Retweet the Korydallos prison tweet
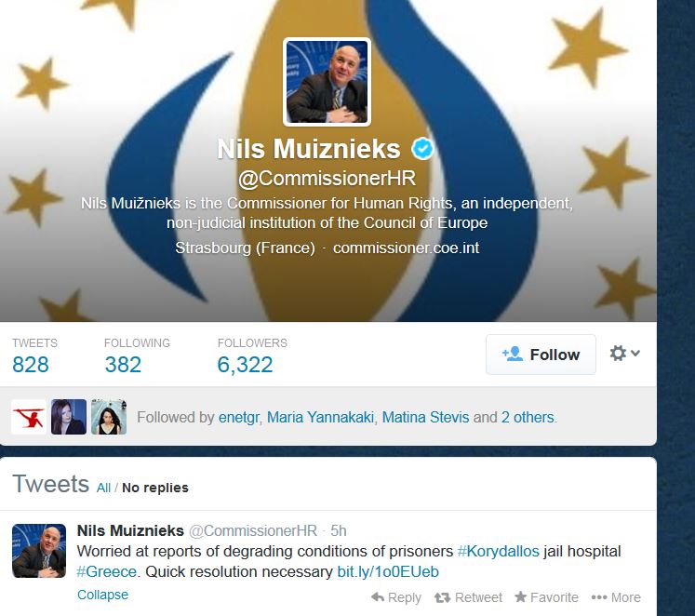Screen dimensions: 695x616 click(x=468, y=597)
